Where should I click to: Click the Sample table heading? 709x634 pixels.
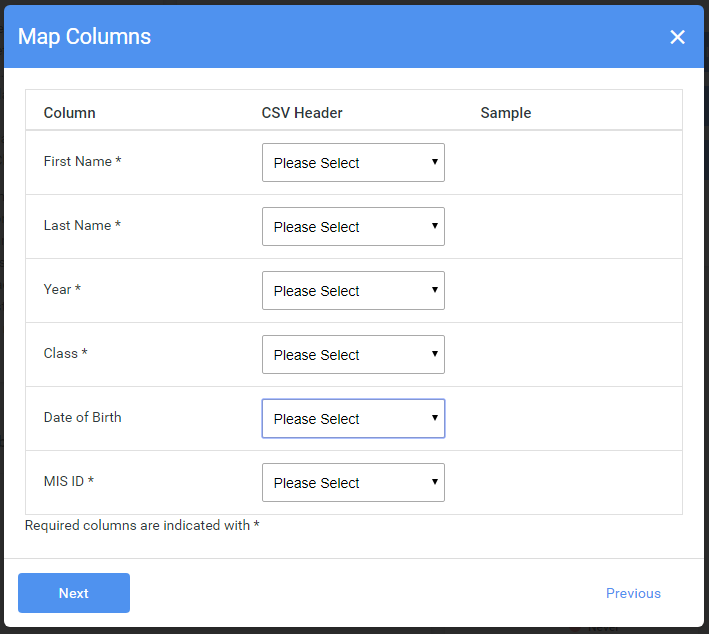click(505, 113)
